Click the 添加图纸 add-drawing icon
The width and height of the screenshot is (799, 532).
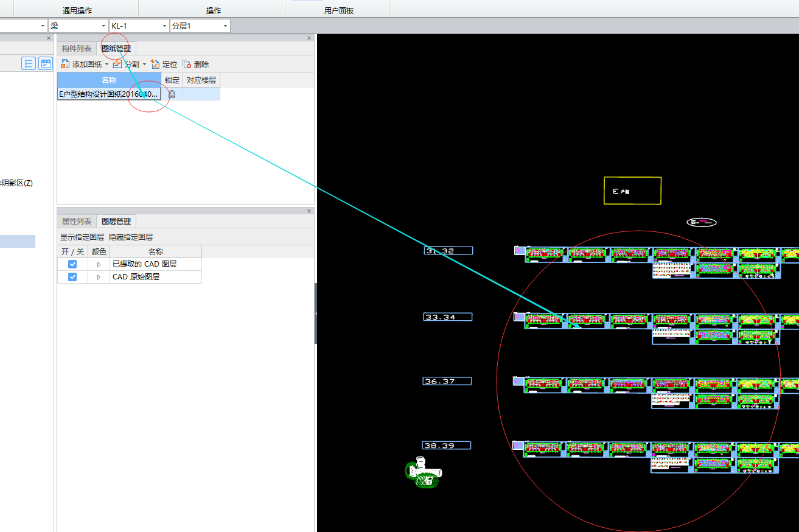(65, 64)
